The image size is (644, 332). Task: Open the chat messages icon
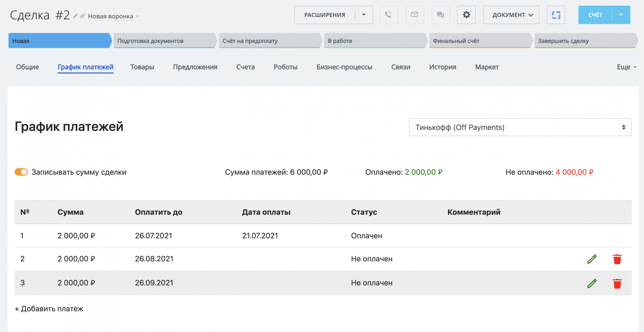tap(440, 14)
